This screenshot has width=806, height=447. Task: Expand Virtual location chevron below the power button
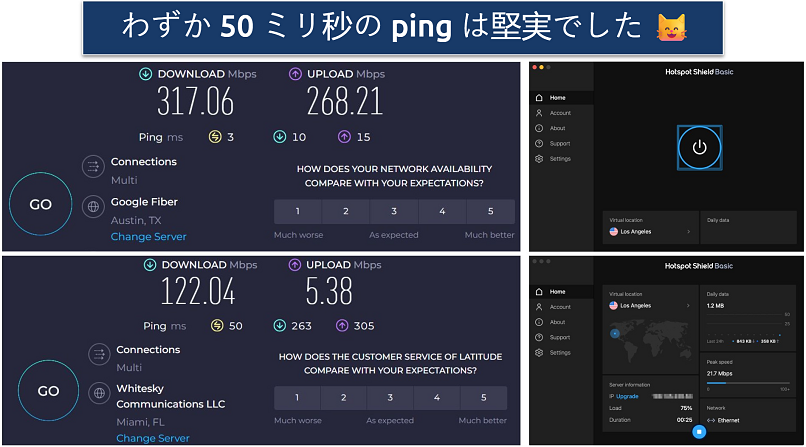click(x=689, y=231)
